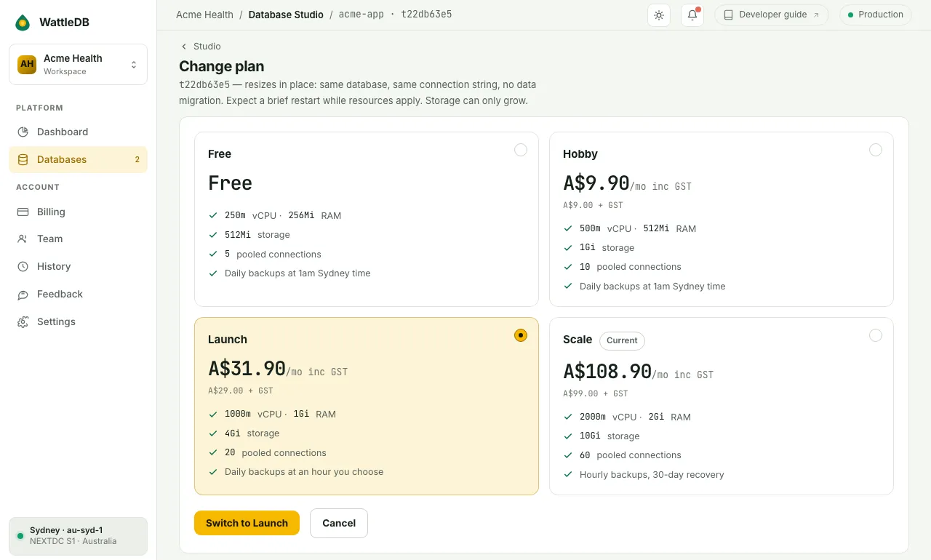The width and height of the screenshot is (931, 560).
Task: Toggle the light/dark theme sun icon
Action: [659, 15]
